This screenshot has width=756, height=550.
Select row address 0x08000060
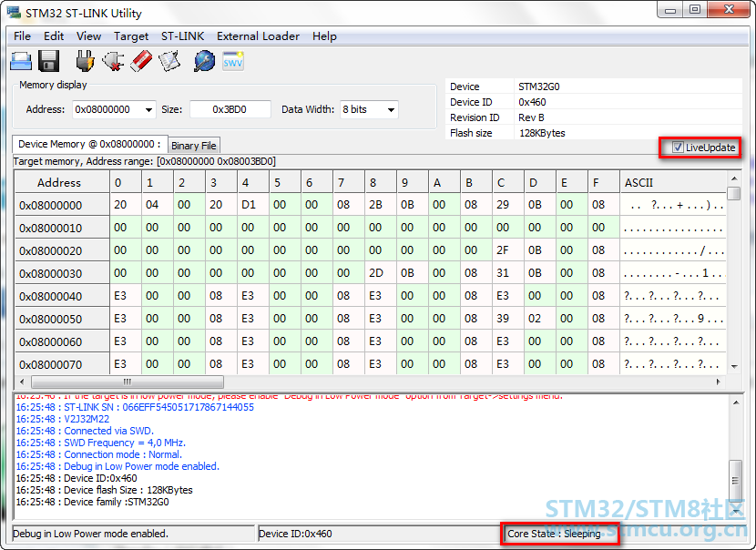click(62, 341)
